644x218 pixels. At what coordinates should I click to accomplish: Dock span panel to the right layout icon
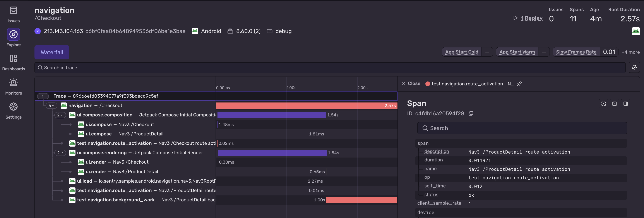[x=625, y=104]
